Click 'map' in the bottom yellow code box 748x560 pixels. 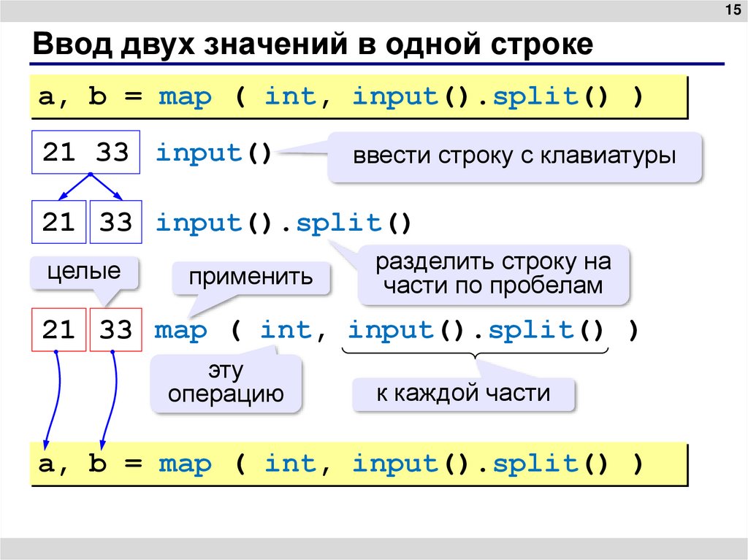click(x=185, y=464)
